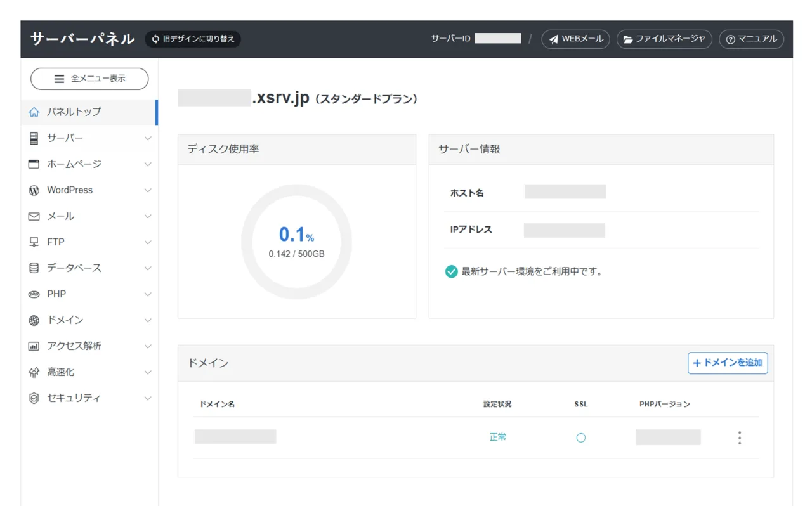Open the ドメイン globe icon
Viewport: 812px width, 506px height.
32,320
